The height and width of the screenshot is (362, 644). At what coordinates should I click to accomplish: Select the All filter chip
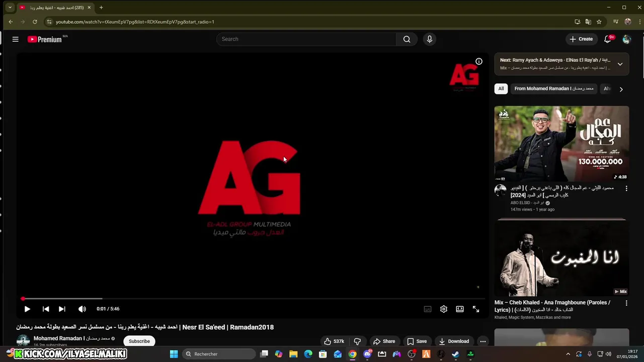pyautogui.click(x=501, y=88)
